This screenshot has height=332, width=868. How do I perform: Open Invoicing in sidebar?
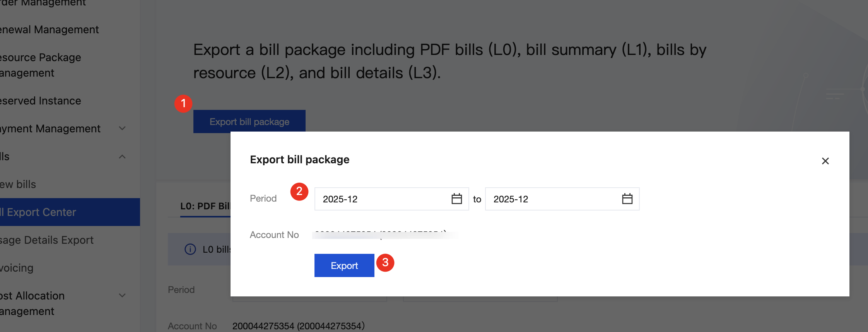(17, 268)
